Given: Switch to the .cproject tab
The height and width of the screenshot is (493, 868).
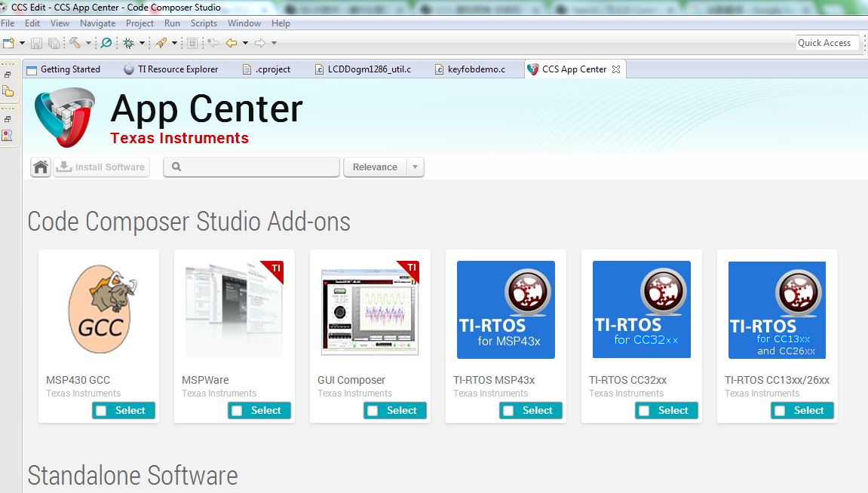Looking at the screenshot, I should (267, 69).
